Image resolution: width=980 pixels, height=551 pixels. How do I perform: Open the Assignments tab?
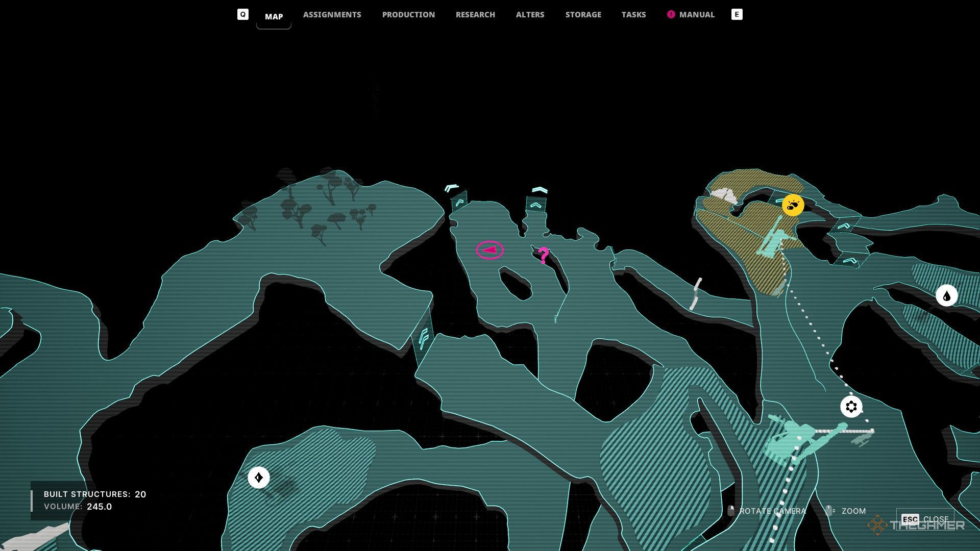point(332,15)
